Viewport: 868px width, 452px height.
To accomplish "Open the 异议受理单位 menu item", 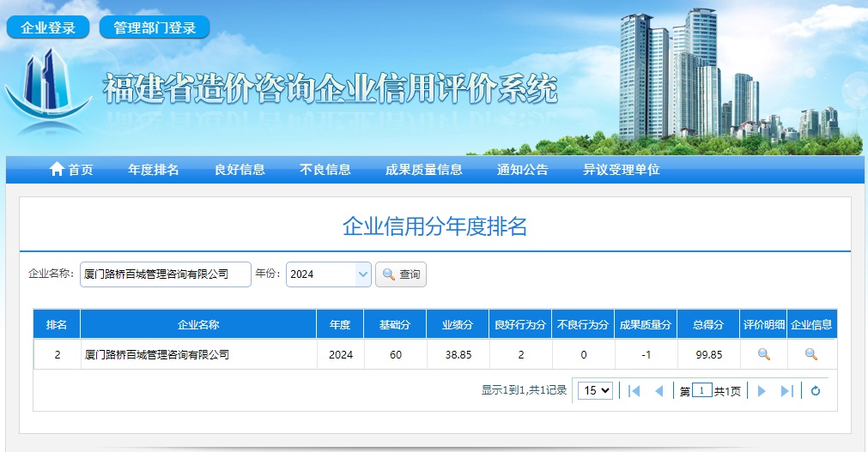I will coord(621,170).
